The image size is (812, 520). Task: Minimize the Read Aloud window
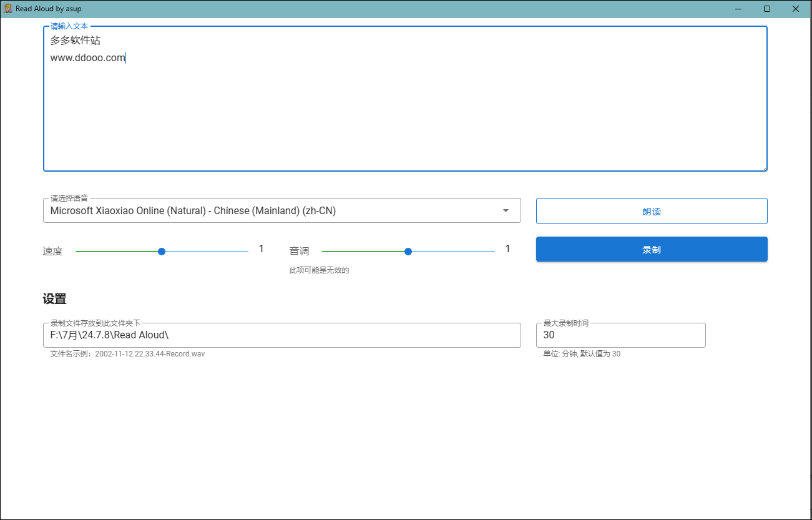pos(739,9)
